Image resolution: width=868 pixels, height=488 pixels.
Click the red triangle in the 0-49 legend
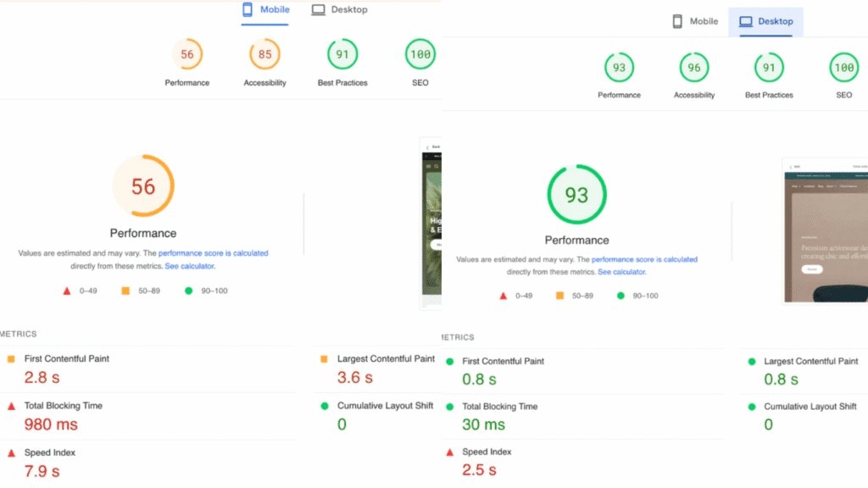pos(67,290)
